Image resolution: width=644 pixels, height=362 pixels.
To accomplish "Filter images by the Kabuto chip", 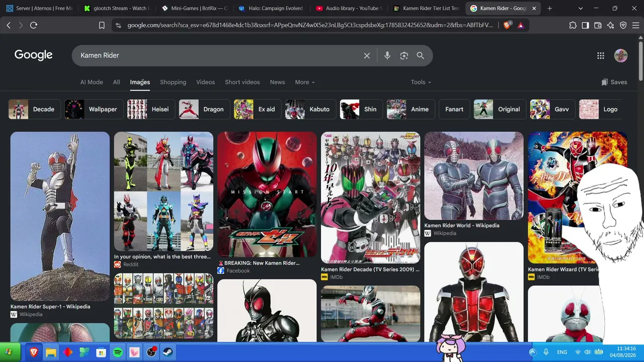I will (310, 110).
